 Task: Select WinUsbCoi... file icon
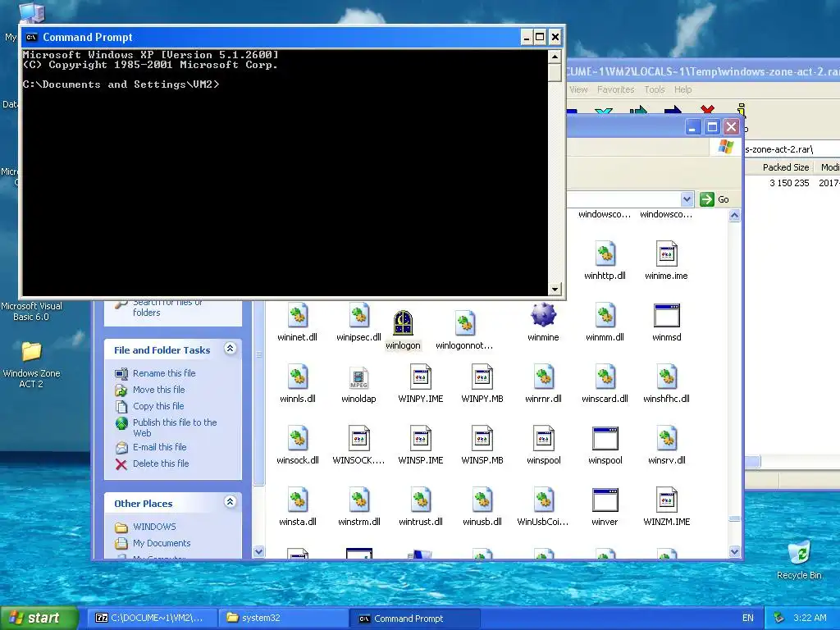[x=543, y=500]
